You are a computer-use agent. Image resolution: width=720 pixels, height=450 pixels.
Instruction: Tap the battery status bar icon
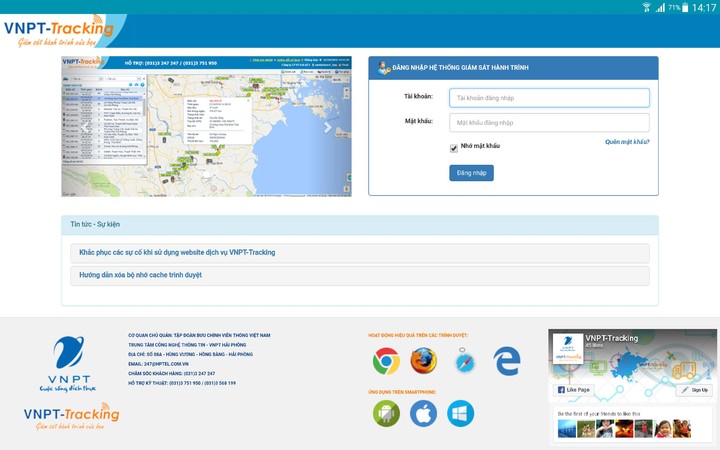pyautogui.click(x=685, y=7)
